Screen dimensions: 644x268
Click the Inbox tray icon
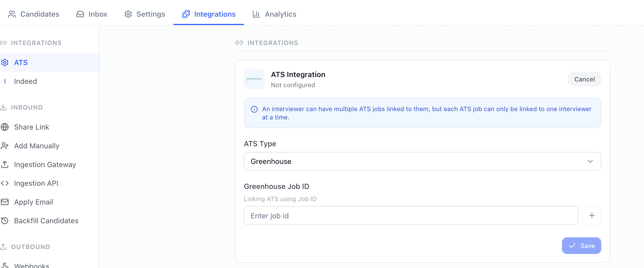pyautogui.click(x=80, y=14)
